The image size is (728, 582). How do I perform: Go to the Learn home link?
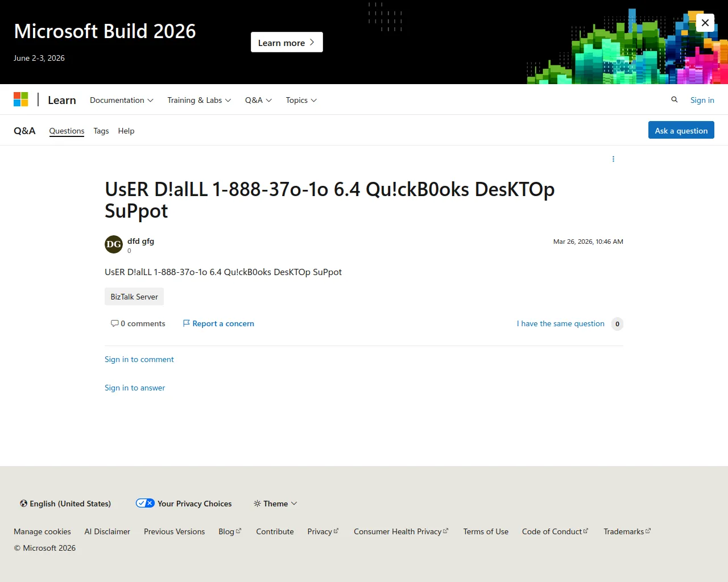62,100
